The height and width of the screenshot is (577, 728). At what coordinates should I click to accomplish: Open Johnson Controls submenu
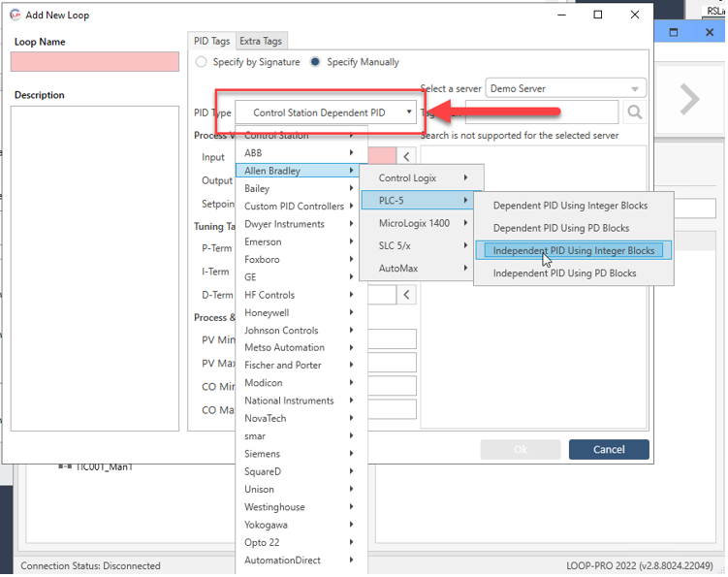point(300,330)
